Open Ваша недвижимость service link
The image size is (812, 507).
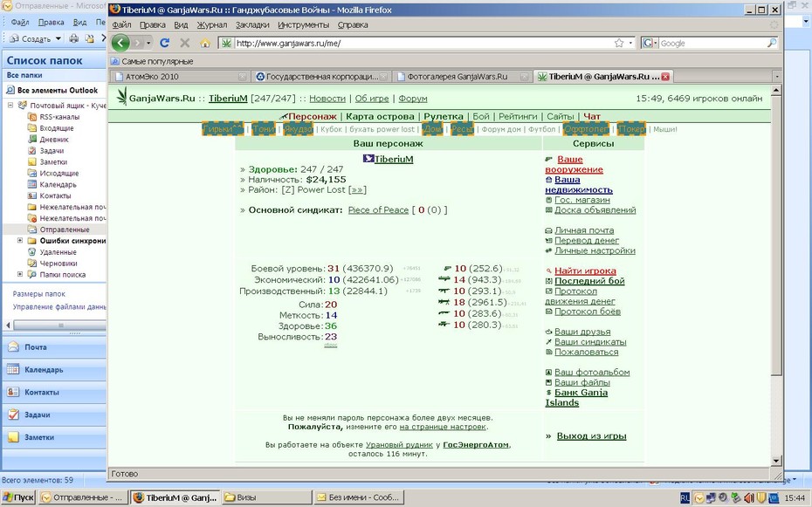579,184
